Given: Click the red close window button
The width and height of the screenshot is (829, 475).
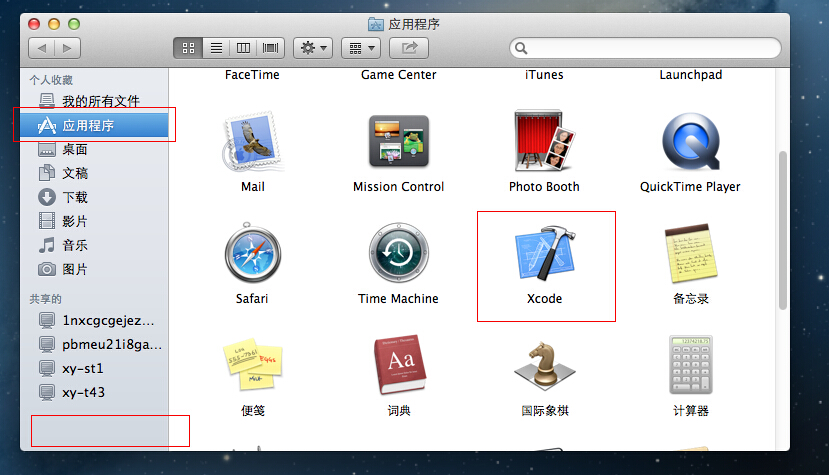Looking at the screenshot, I should coord(34,24).
